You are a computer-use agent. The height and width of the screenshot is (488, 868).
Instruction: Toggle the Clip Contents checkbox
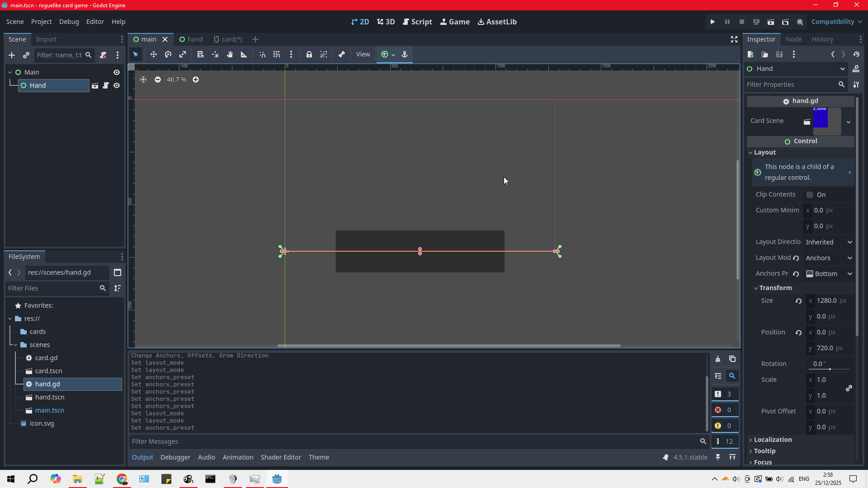click(810, 195)
